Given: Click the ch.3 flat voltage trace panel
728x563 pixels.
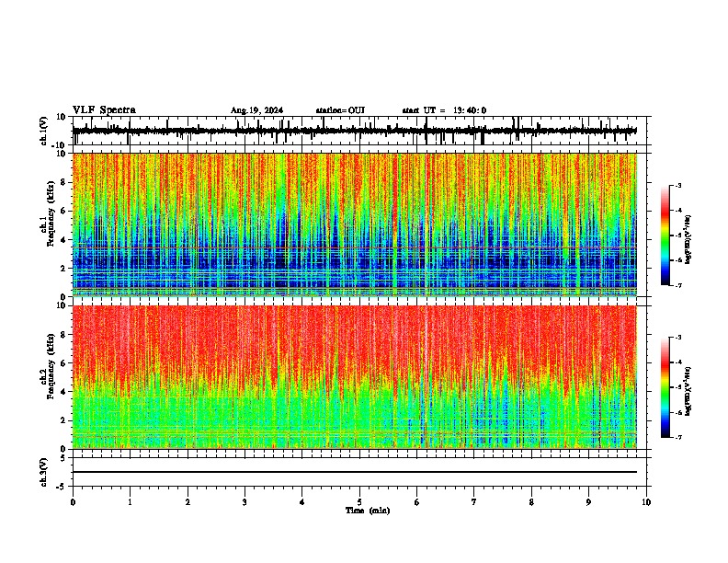Looking at the screenshot, I should (x=359, y=472).
